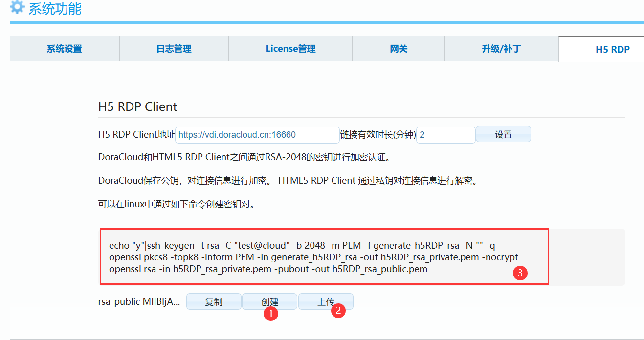Click the red numbered badge 1 marker
The width and height of the screenshot is (644, 340).
pyautogui.click(x=270, y=313)
